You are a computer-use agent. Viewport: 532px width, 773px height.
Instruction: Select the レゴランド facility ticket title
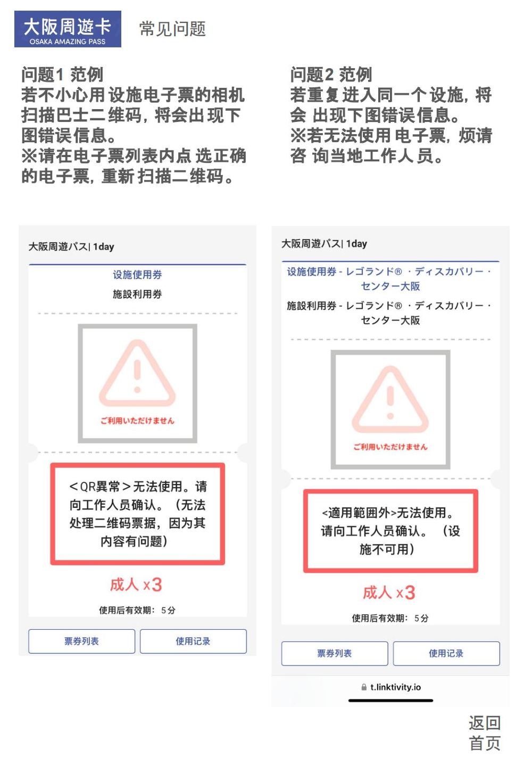[x=390, y=279]
